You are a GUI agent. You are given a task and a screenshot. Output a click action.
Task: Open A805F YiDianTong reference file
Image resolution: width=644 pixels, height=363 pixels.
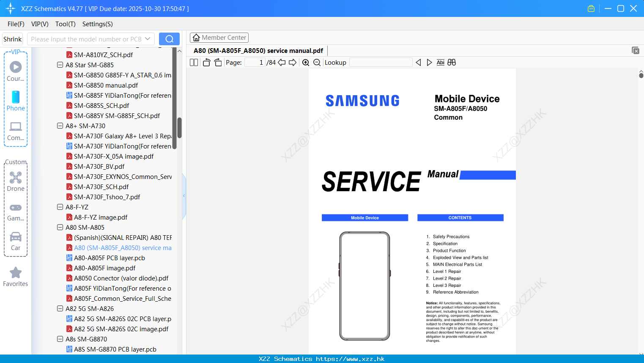(x=119, y=288)
